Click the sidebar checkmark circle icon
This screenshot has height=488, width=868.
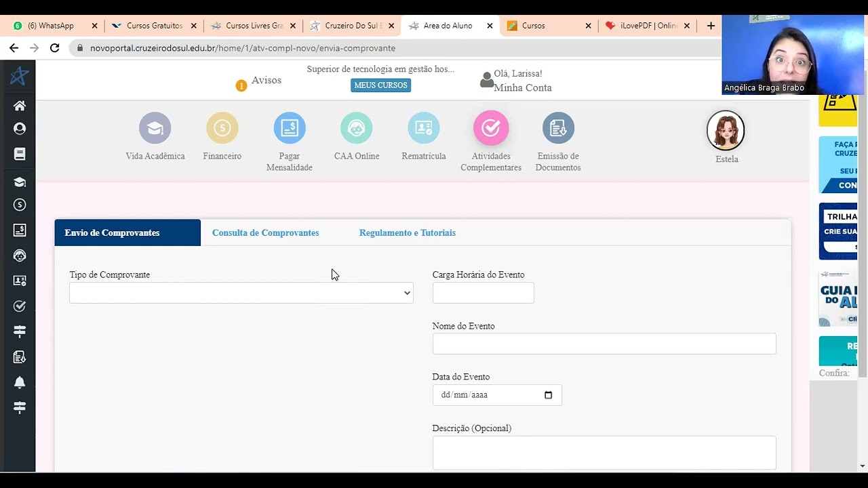pyautogui.click(x=20, y=306)
